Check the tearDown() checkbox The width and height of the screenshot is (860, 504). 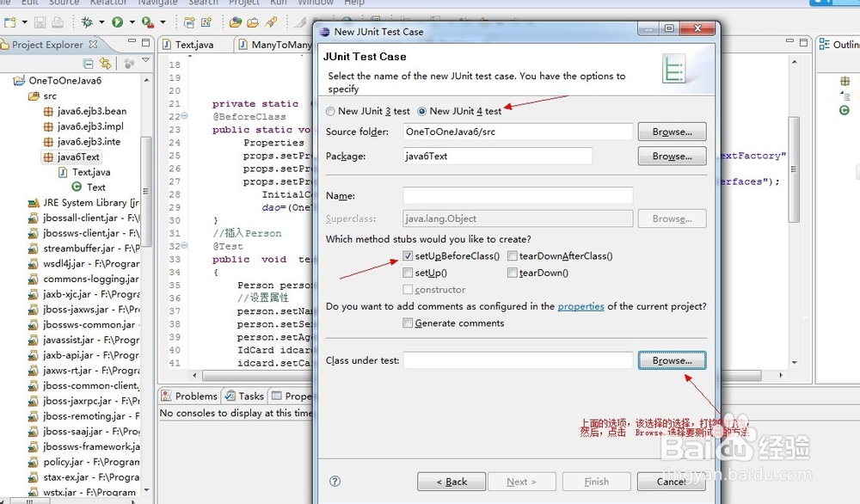(513, 273)
